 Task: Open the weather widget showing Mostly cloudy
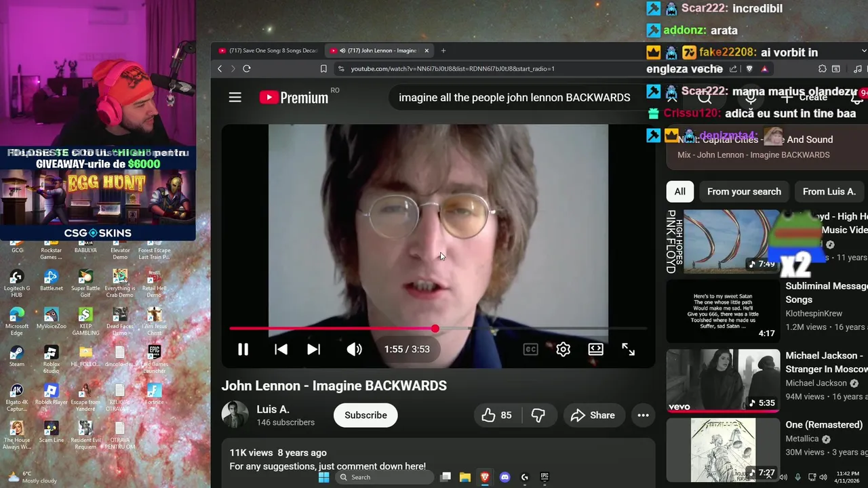click(x=32, y=477)
